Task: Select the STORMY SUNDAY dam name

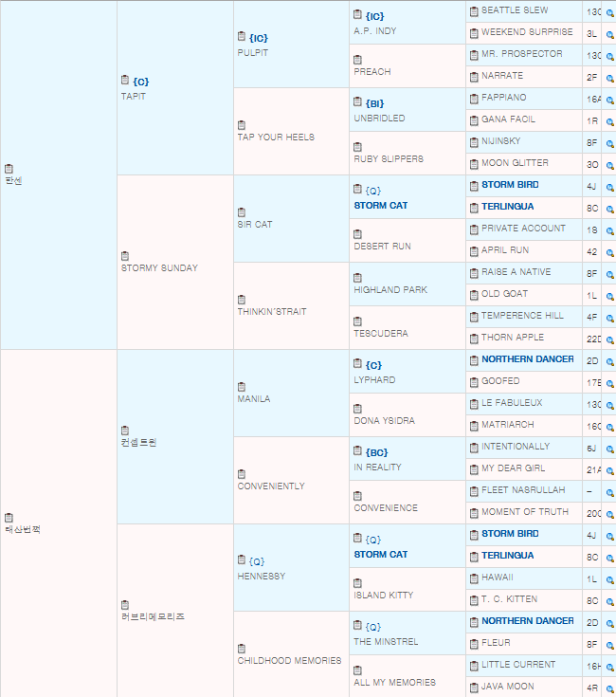Action: pos(159,268)
